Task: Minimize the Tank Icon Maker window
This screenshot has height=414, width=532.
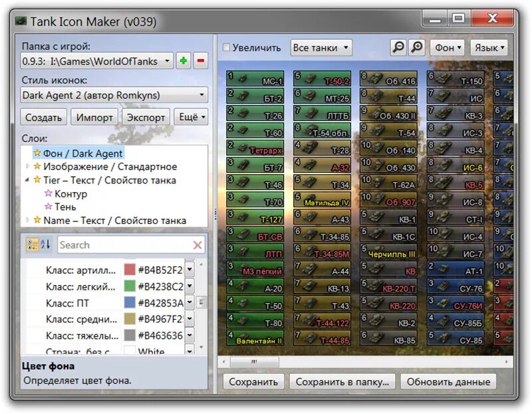Action: click(435, 18)
